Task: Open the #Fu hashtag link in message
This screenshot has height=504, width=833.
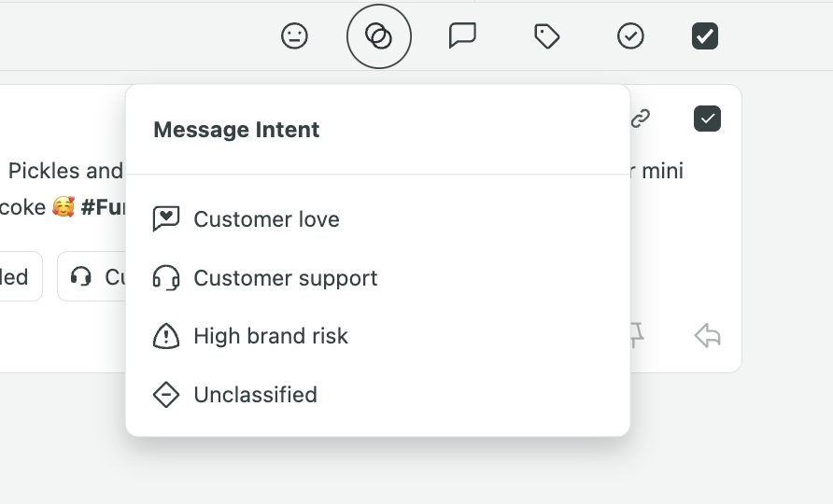Action: [x=103, y=207]
